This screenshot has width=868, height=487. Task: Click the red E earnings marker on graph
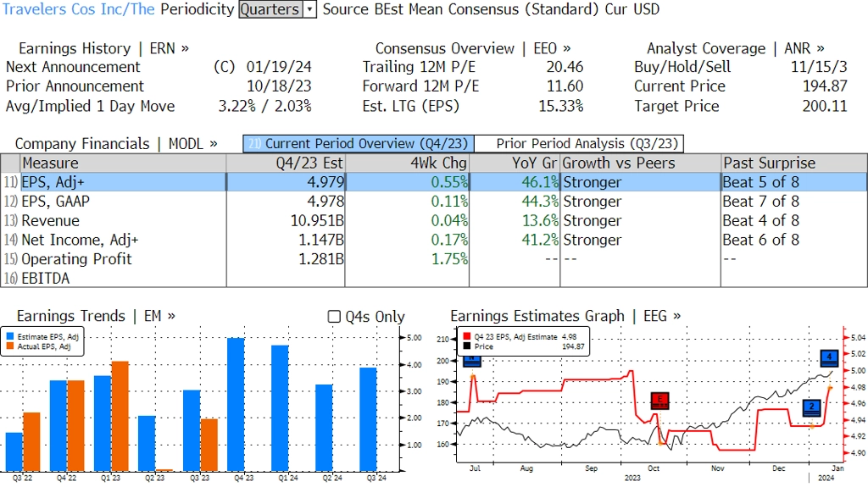[659, 401]
